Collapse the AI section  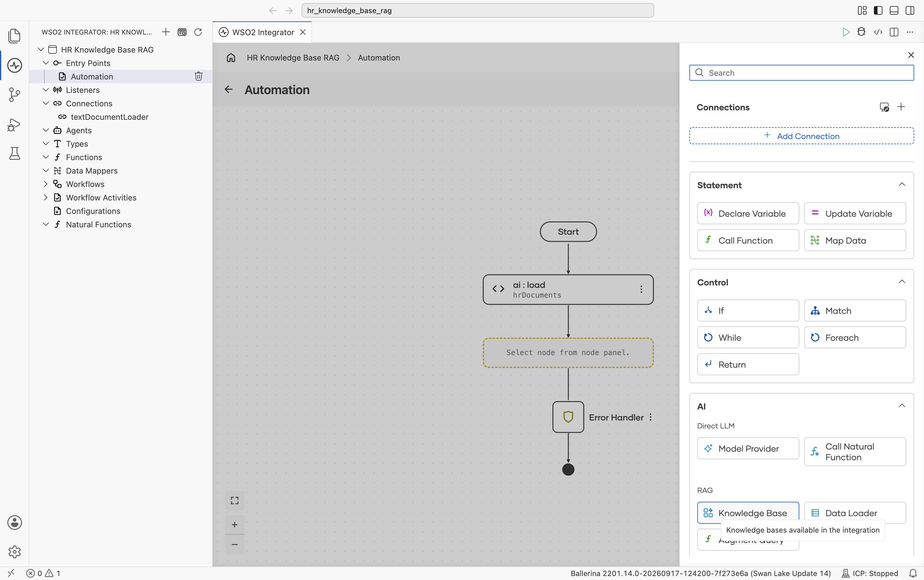coord(902,406)
